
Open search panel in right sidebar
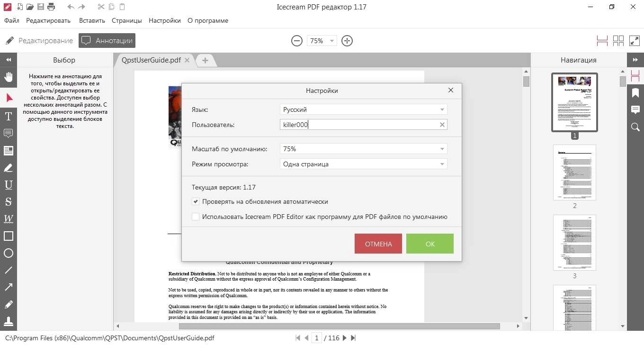pyautogui.click(x=635, y=127)
